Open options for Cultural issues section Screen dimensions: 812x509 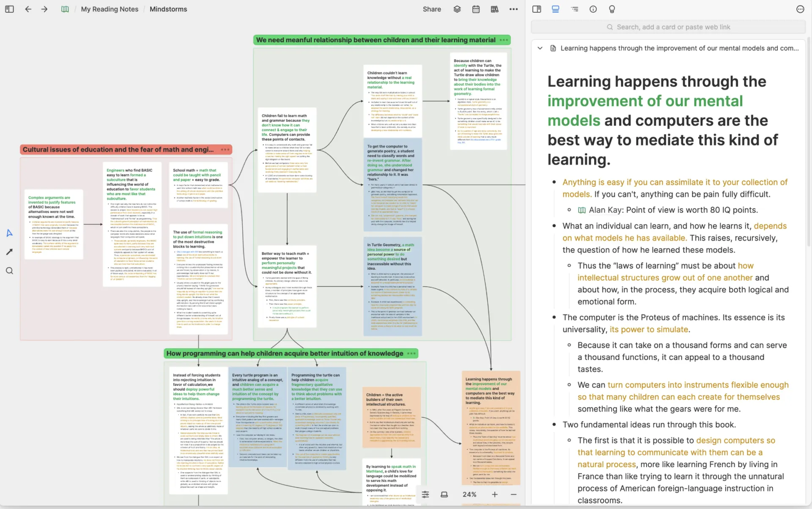tap(225, 150)
